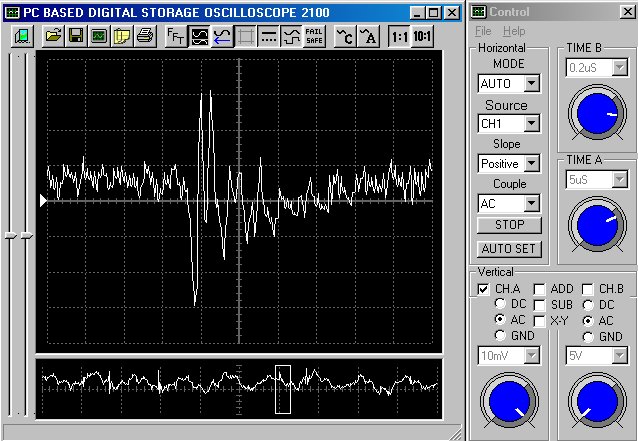Viewport: 638px width, 441px height.
Task: Select GND radio button for CH.A
Action: coord(500,335)
